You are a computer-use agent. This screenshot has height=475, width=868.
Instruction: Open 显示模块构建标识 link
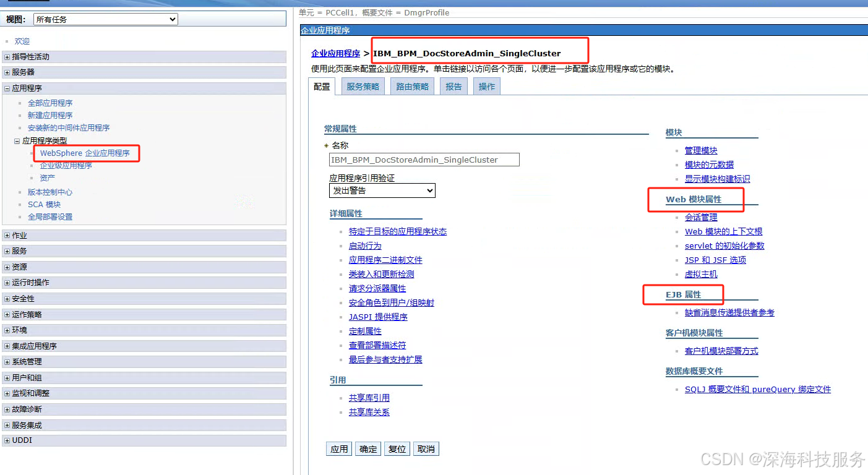717,179
